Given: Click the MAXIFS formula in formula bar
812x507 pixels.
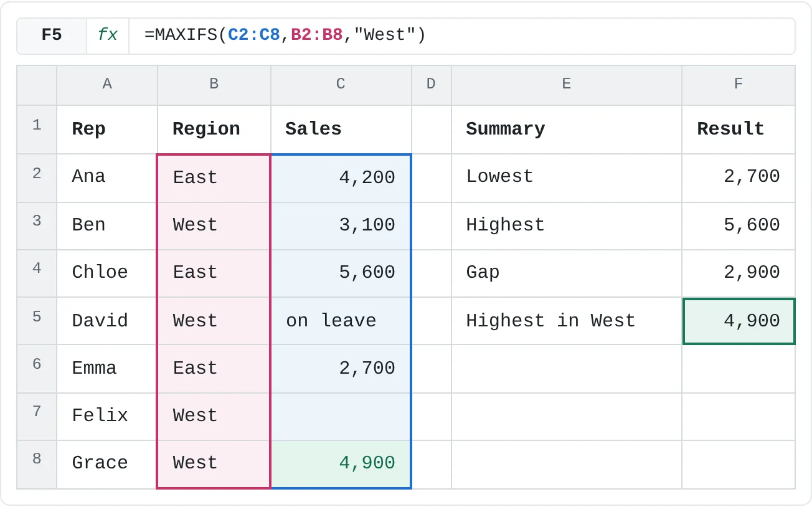Looking at the screenshot, I should tap(285, 35).
